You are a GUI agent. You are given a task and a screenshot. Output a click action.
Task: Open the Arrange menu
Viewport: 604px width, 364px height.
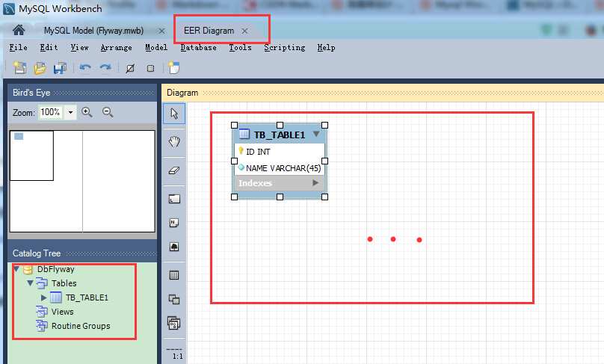[117, 47]
